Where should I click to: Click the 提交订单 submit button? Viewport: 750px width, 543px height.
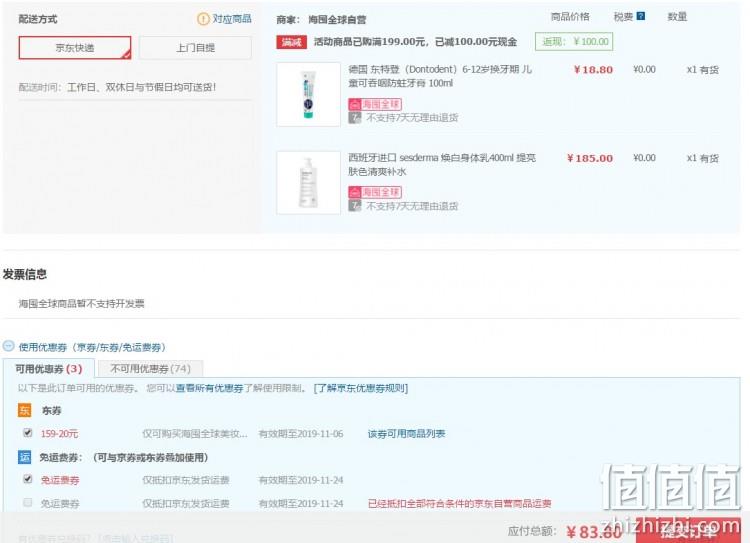[x=688, y=531]
